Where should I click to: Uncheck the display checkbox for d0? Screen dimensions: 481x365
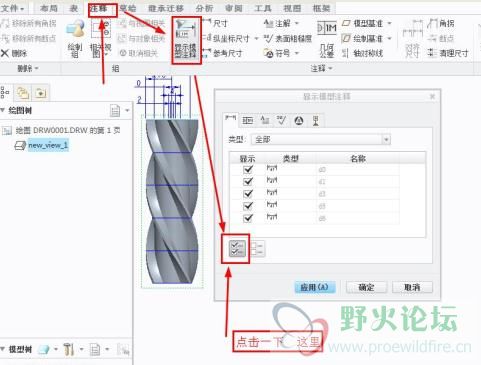tap(248, 169)
